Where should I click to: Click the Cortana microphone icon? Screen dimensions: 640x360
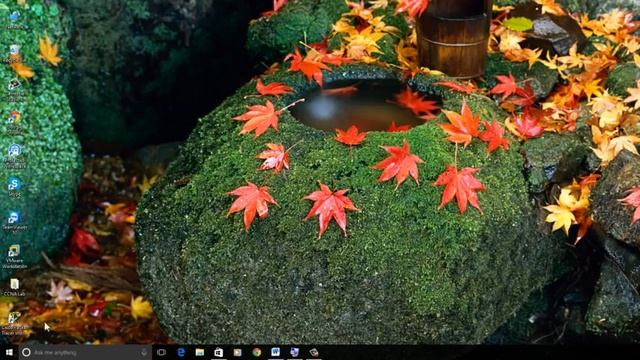144,352
